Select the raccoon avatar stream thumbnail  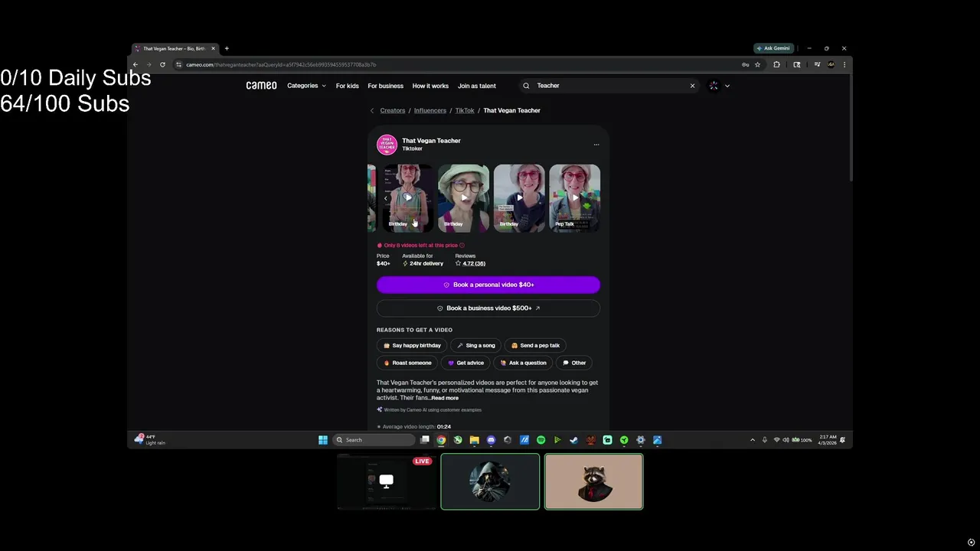point(594,481)
